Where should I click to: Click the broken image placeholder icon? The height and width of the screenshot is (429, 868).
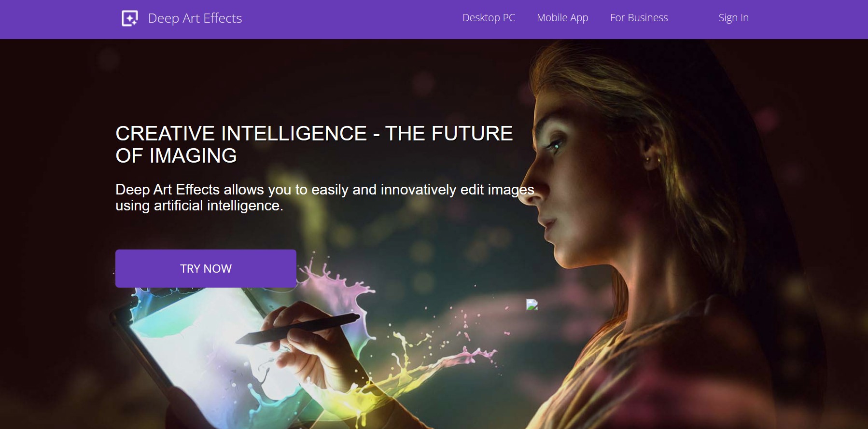point(532,304)
